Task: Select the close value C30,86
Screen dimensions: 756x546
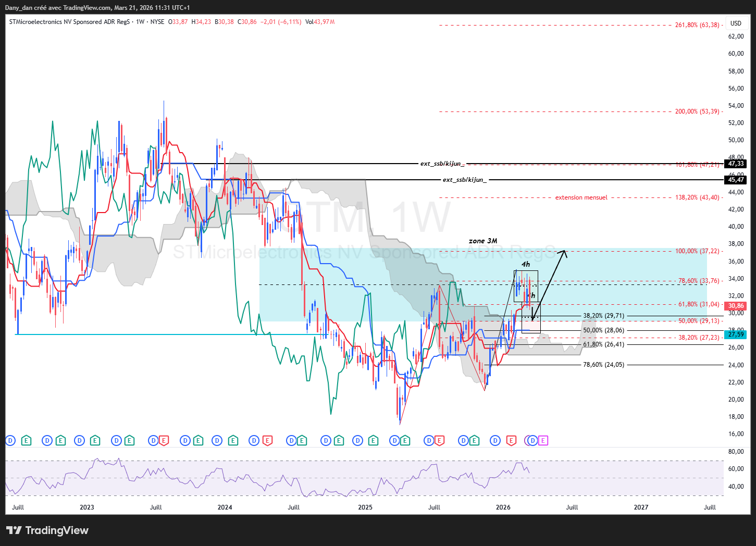Action: (247, 22)
